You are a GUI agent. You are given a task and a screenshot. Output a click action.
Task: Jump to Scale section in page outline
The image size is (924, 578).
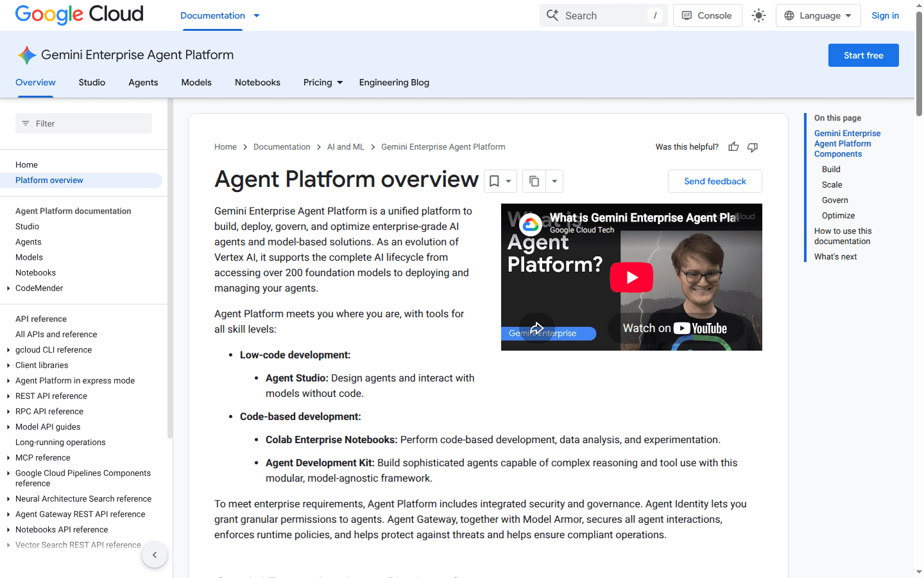click(832, 185)
